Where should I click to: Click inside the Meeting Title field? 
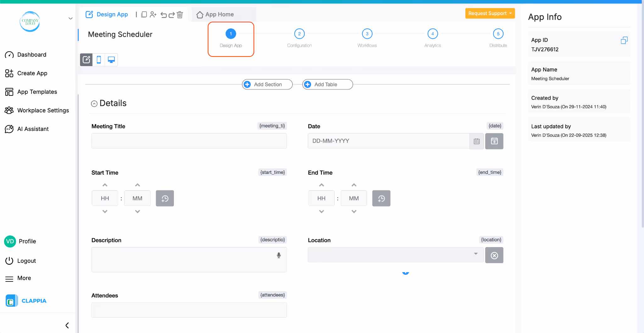[x=189, y=141]
